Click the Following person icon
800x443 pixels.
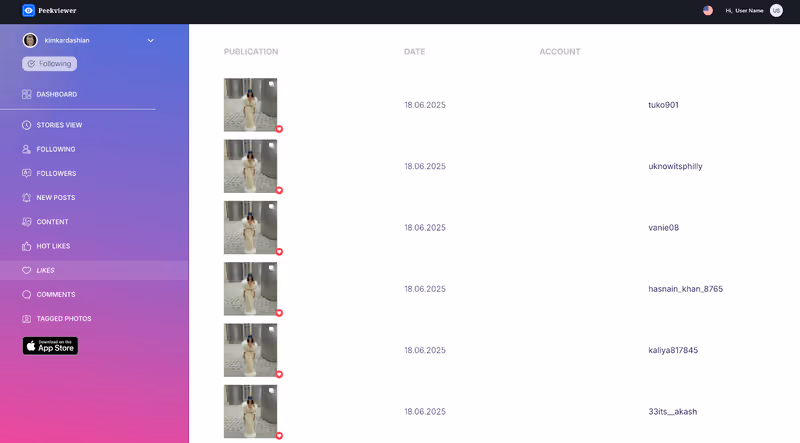point(27,149)
